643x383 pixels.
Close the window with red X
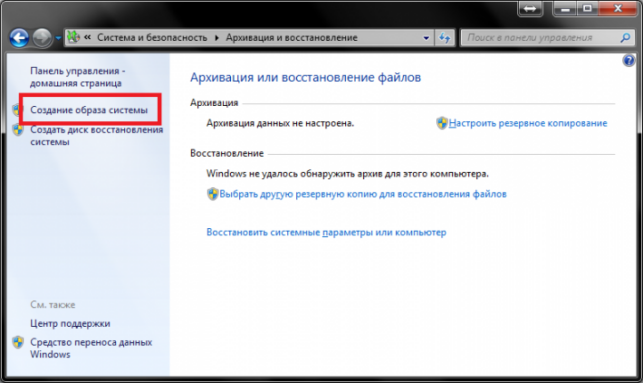[618, 8]
